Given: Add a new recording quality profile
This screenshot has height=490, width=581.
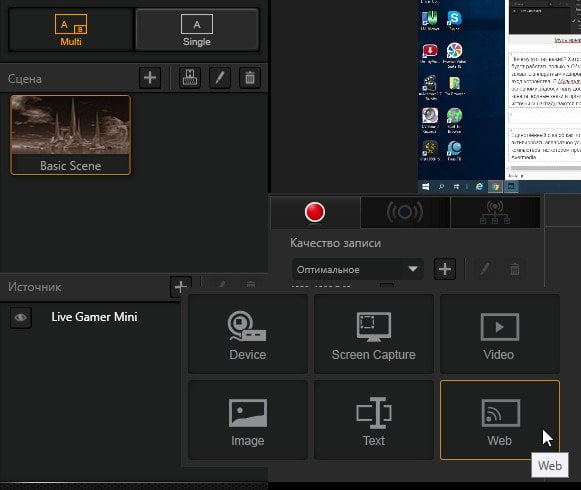Looking at the screenshot, I should point(445,269).
